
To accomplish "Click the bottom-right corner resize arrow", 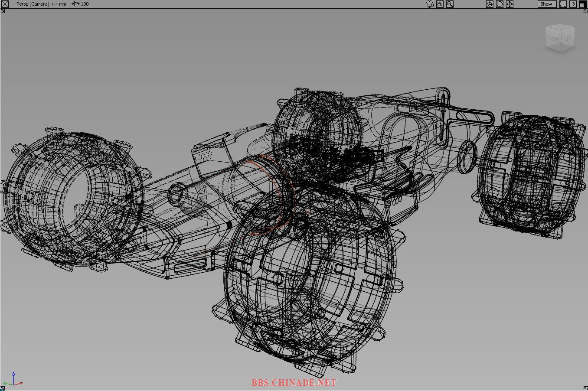I will [585, 388].
